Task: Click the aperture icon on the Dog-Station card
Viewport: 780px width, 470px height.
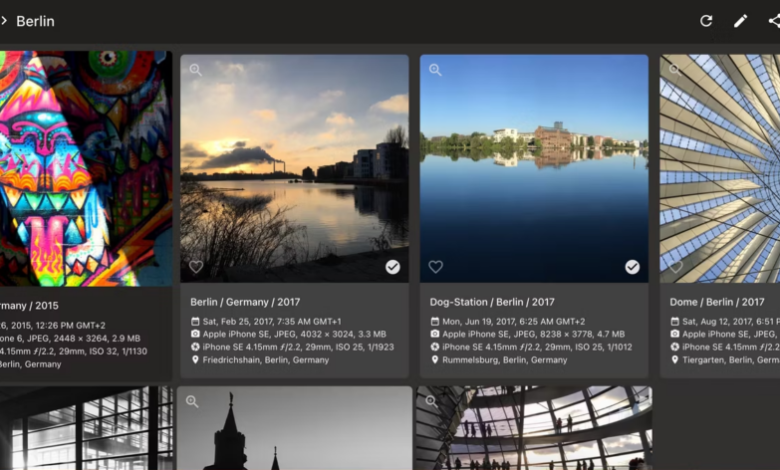Action: (x=435, y=347)
